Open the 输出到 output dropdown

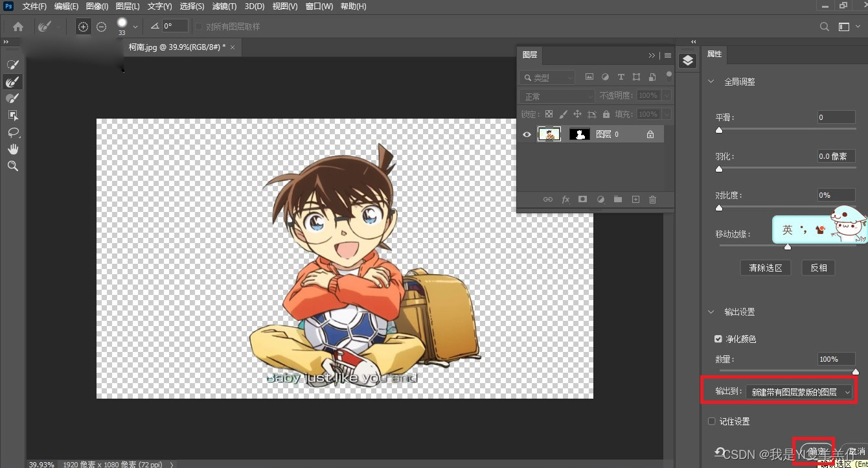[799, 392]
